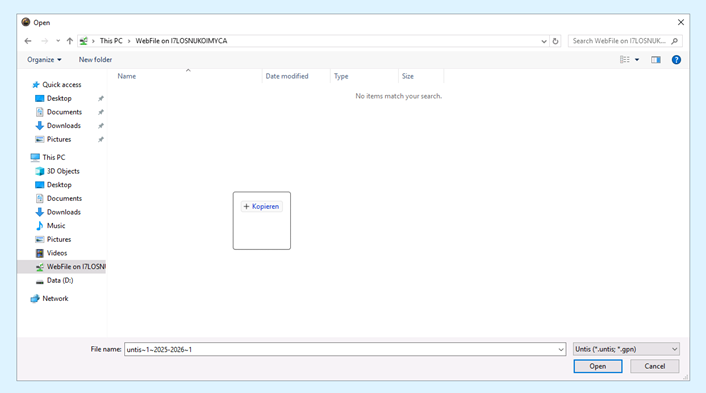Viewport: 706px width, 393px height.
Task: Open the view options dropdown arrow
Action: 637,59
